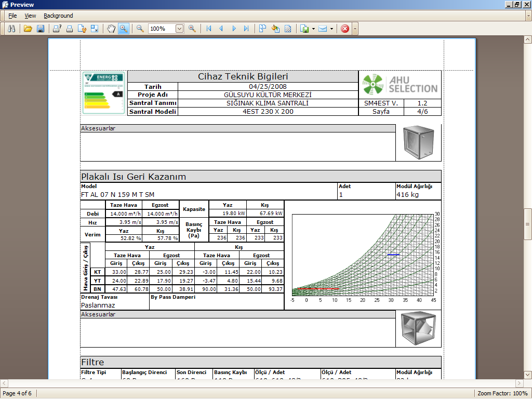Open the Background menu
This screenshot has height=399, width=532.
pyautogui.click(x=58, y=16)
